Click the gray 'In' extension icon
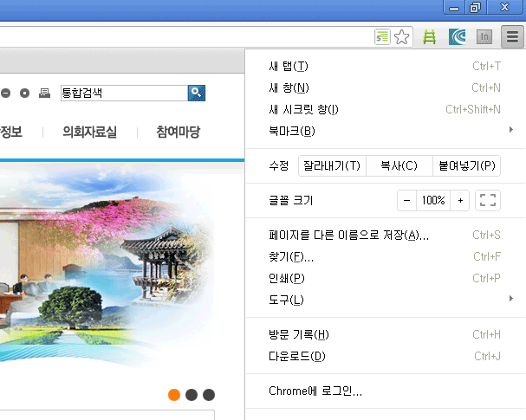The image size is (526, 420). click(x=484, y=37)
